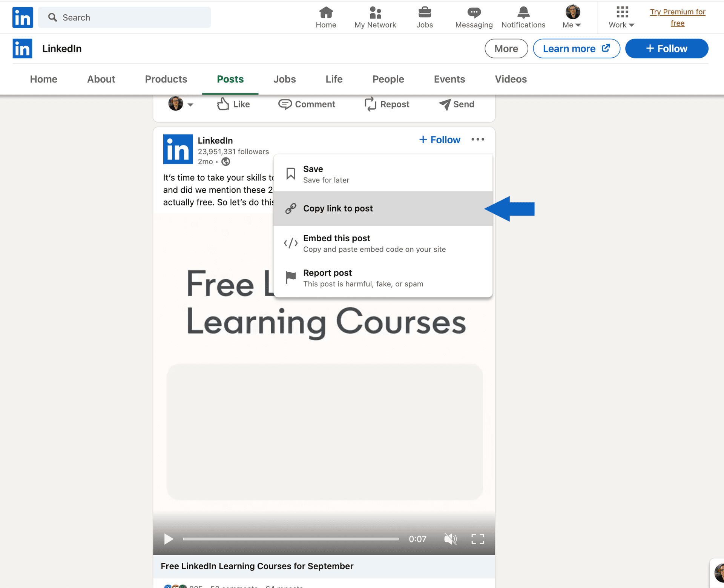Click the Repost icon under the post
The width and height of the screenshot is (724, 588).
[370, 104]
